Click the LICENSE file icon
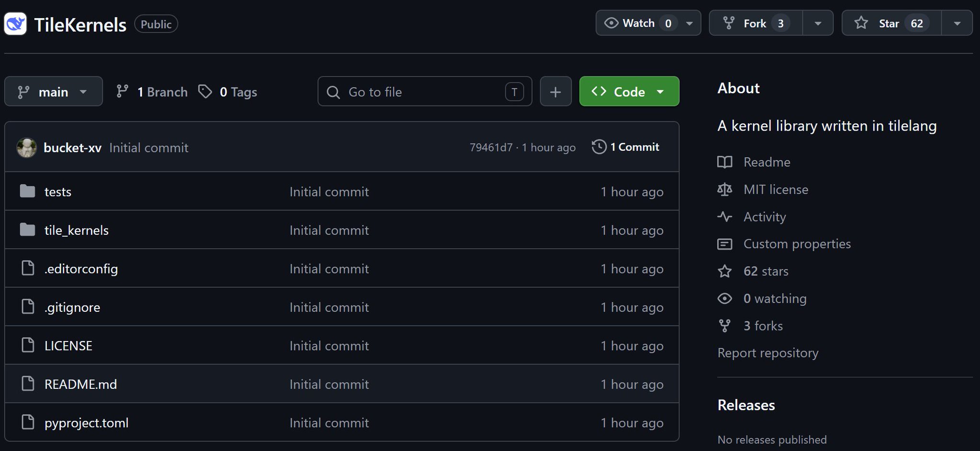980x451 pixels. tap(28, 345)
